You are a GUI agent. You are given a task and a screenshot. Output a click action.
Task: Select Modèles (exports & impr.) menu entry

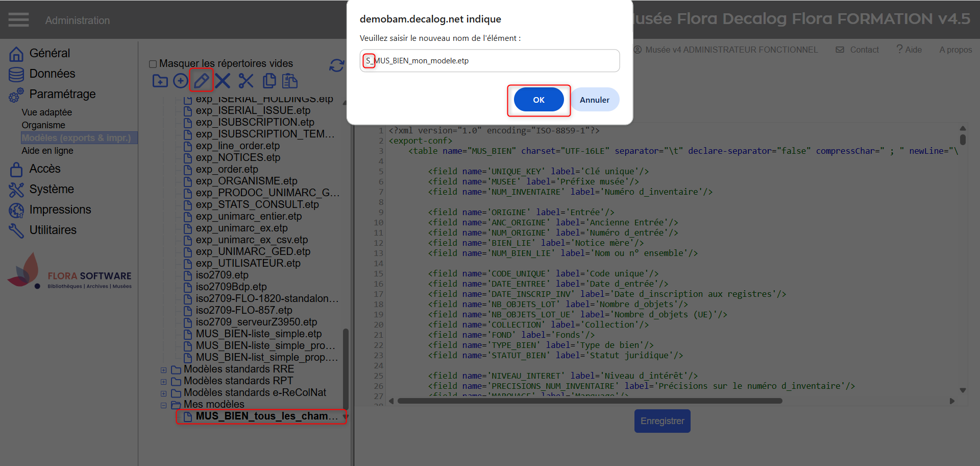pyautogui.click(x=76, y=138)
